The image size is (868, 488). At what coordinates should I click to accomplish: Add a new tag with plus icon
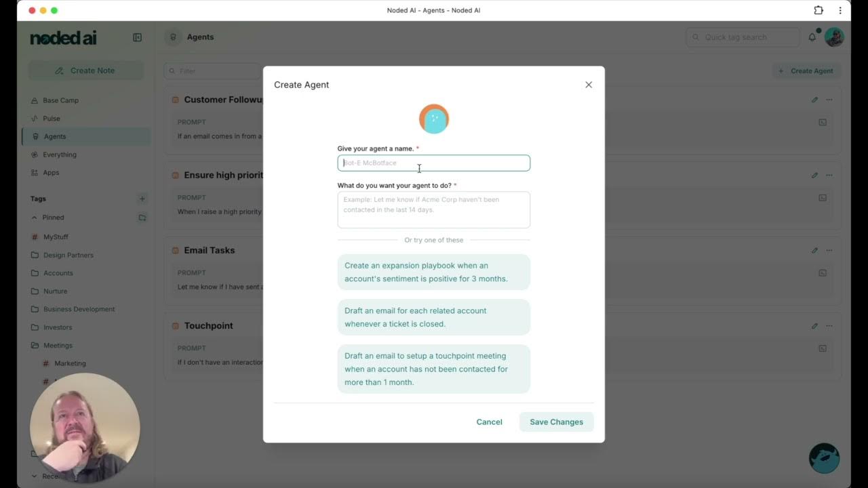click(x=142, y=199)
